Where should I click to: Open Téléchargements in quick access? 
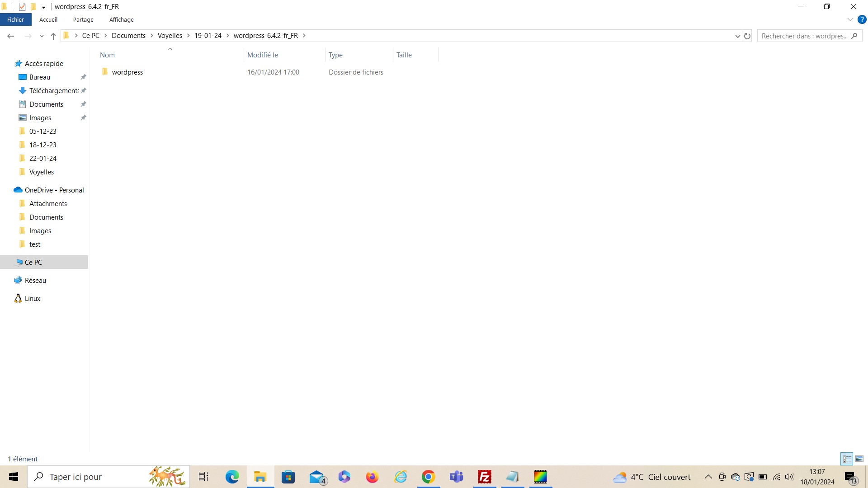[x=54, y=91]
